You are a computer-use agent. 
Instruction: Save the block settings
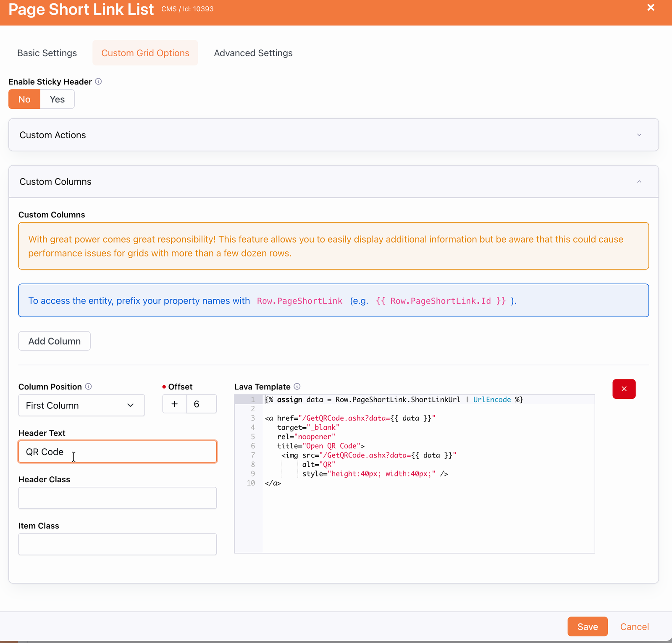tap(587, 627)
